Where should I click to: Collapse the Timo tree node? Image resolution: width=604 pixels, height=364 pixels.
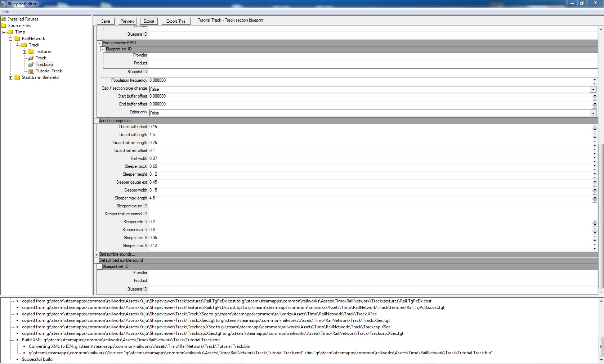tap(4, 32)
